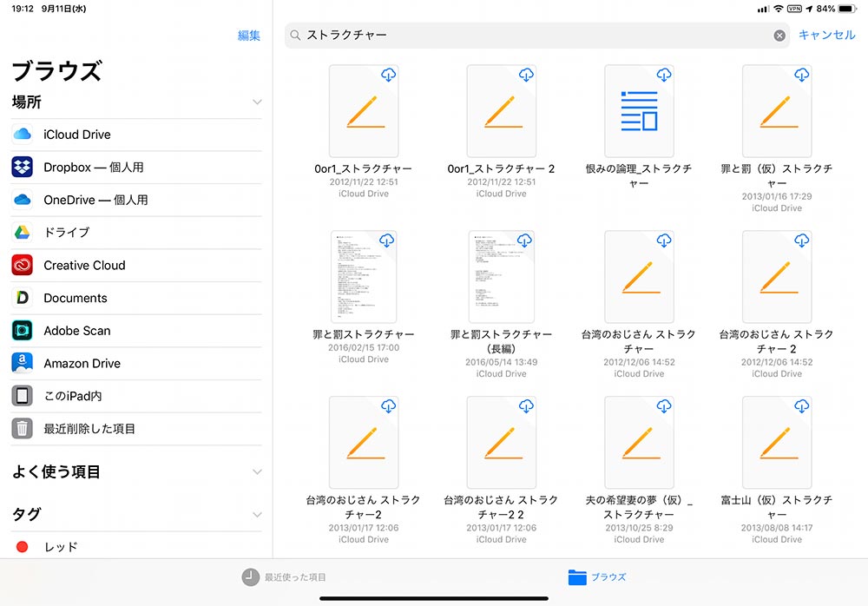Open 夫の希望妻の夢（仮）_ストラクチャー file thumbnail
Viewport: 868px width, 606px height.
coord(640,442)
